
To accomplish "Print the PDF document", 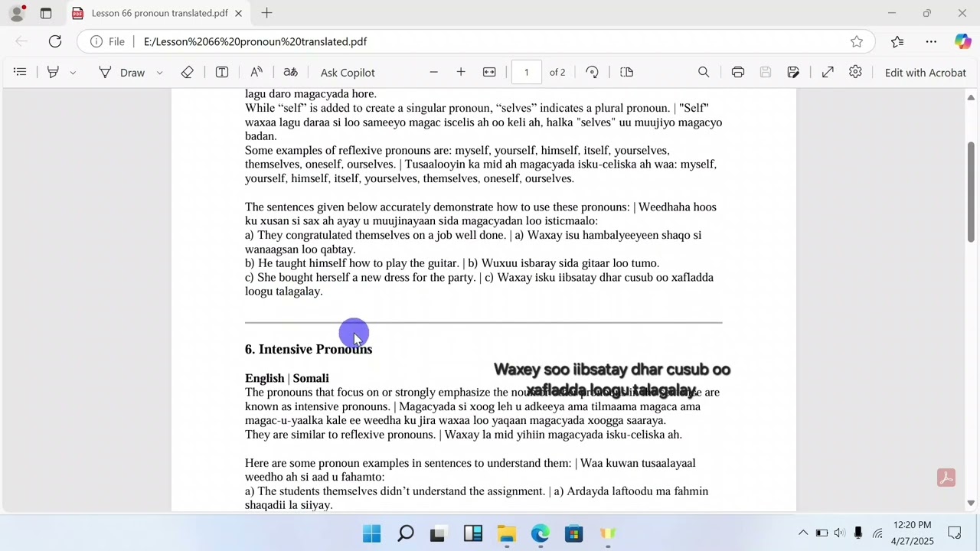I will point(738,72).
